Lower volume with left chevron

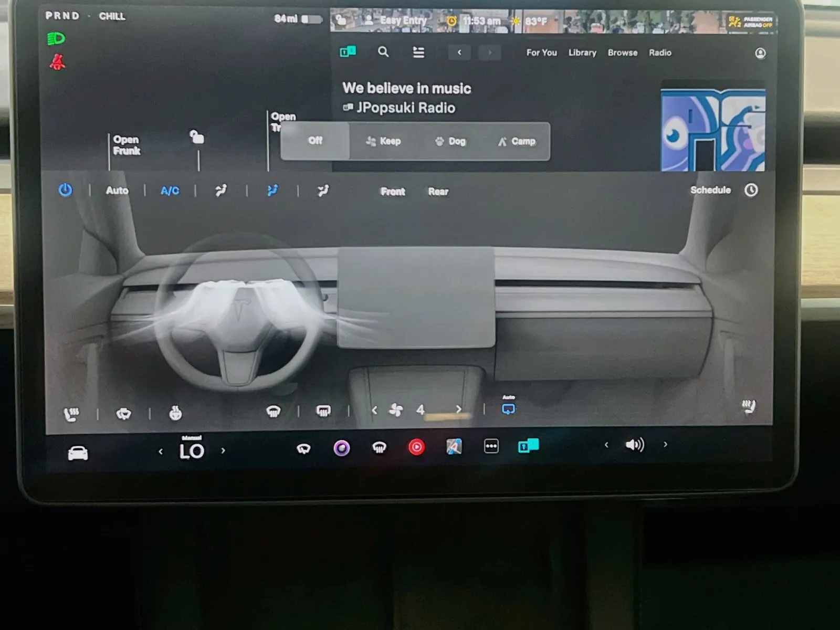click(606, 445)
